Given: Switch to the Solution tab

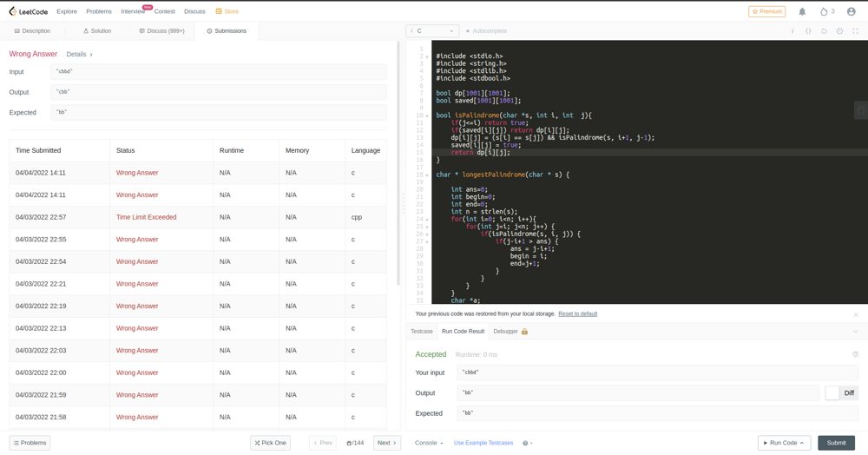Looking at the screenshot, I should point(97,31).
